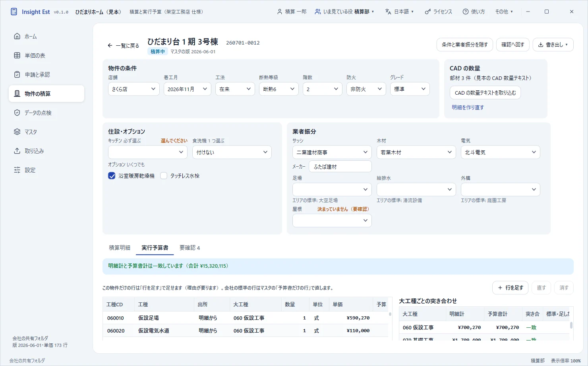Open the マスタ layers icon
Image resolution: width=588 pixels, height=366 pixels.
(x=17, y=132)
